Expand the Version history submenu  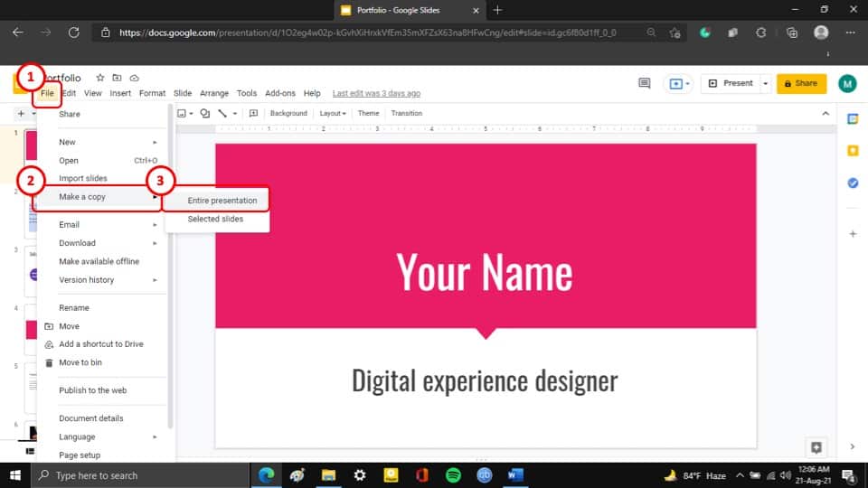coord(102,280)
